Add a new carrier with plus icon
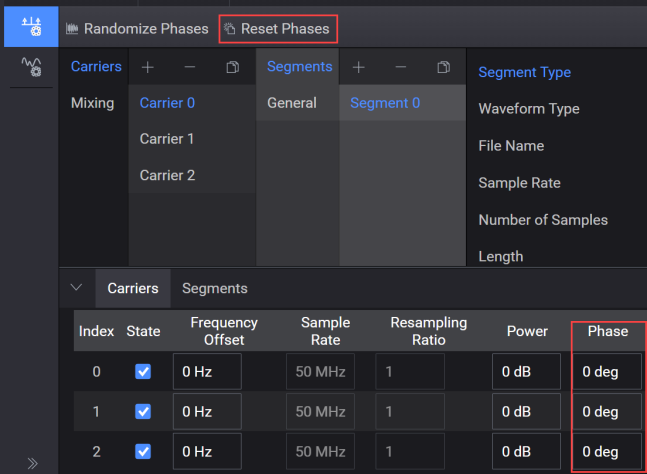 tap(148, 67)
